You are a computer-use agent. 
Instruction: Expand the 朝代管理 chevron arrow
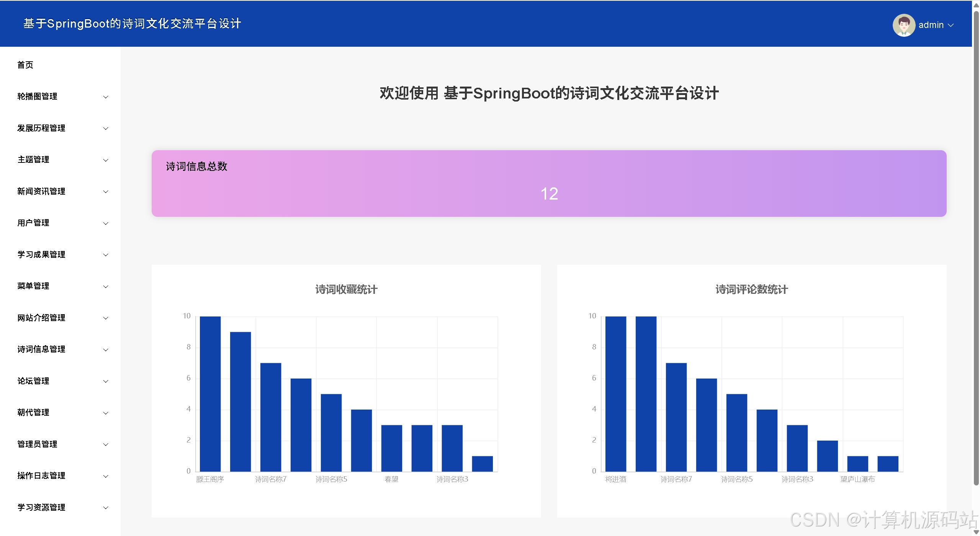(106, 413)
